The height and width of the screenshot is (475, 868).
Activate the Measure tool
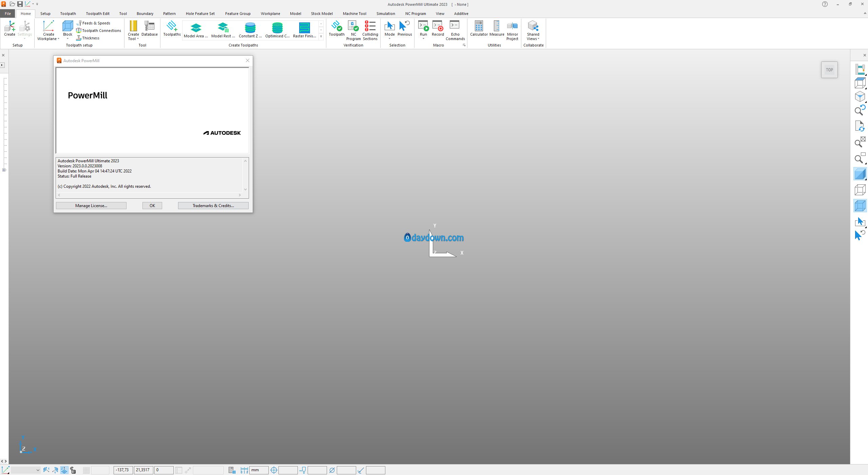[497, 29]
